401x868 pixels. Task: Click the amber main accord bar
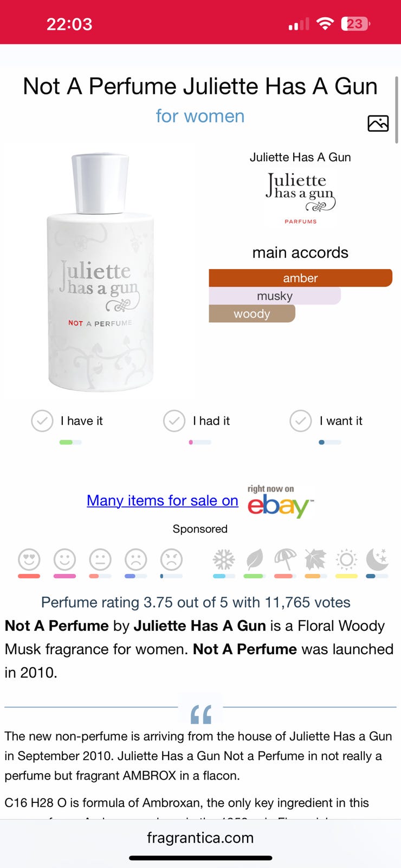pos(300,278)
